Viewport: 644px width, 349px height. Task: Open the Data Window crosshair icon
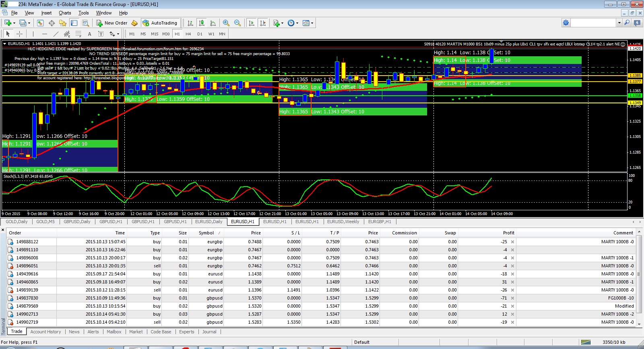pos(52,23)
